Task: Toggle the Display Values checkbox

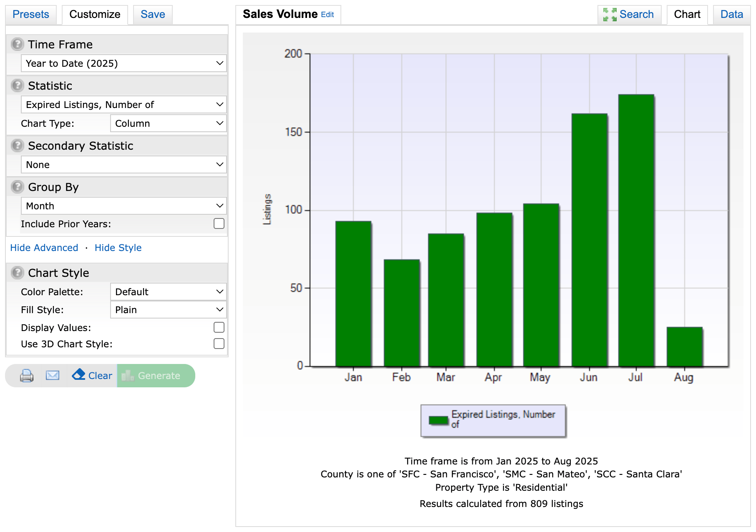Action: (219, 328)
